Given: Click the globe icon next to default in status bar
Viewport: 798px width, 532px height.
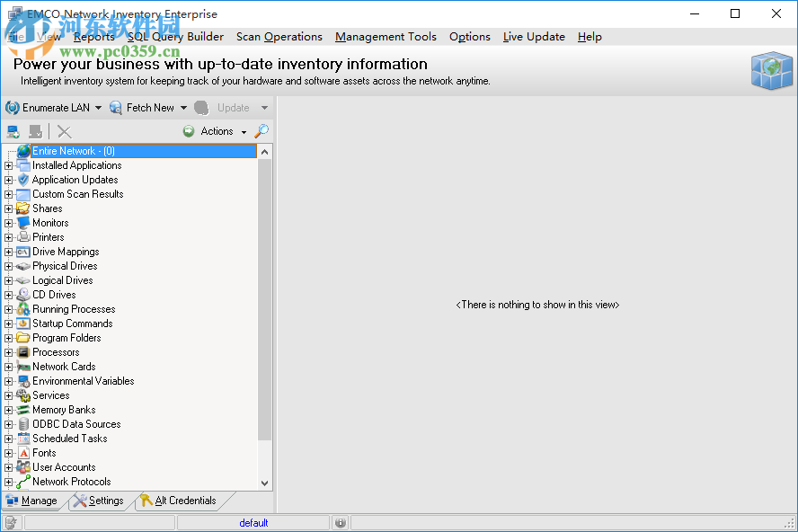Looking at the screenshot, I should tap(340, 522).
